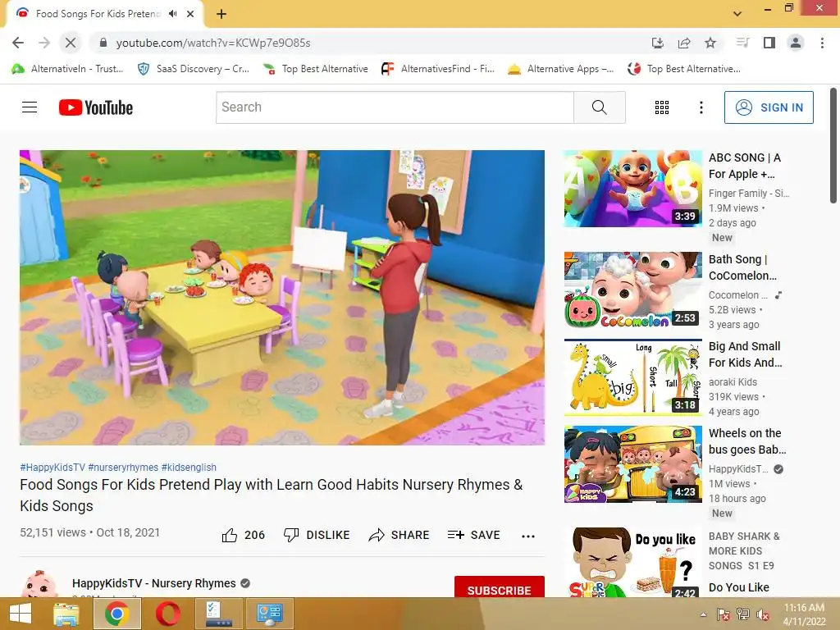
Task: Click the SIGN IN button
Action: click(x=769, y=107)
